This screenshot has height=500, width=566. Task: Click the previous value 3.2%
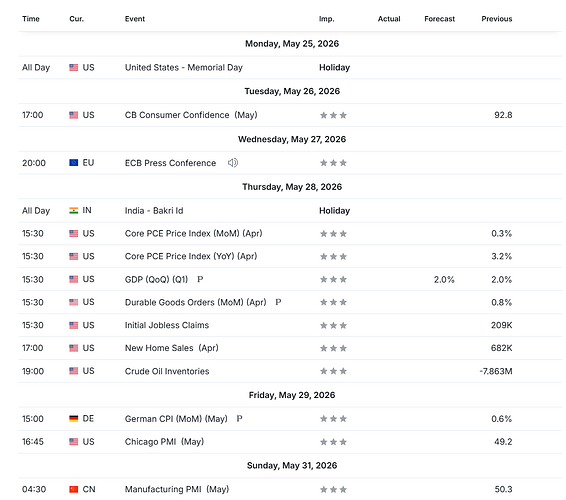click(x=501, y=256)
